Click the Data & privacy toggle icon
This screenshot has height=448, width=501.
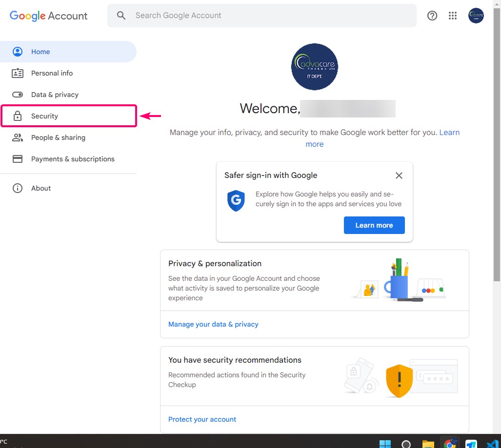pos(18,95)
